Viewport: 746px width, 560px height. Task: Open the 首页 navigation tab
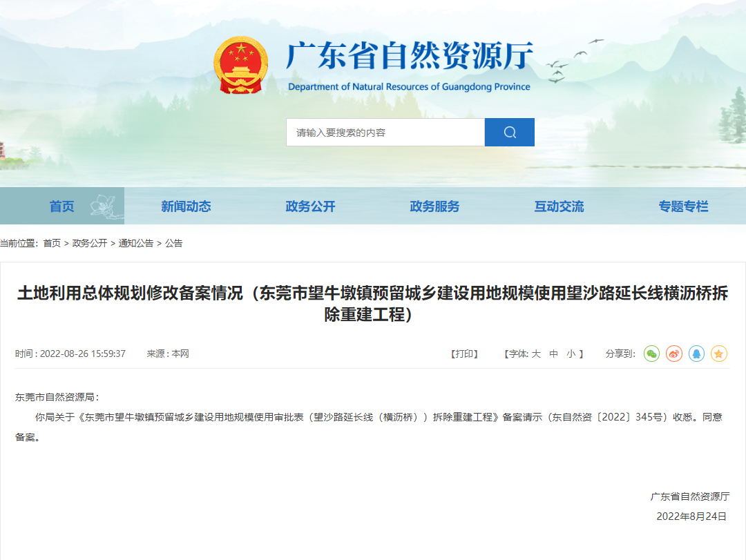click(62, 206)
